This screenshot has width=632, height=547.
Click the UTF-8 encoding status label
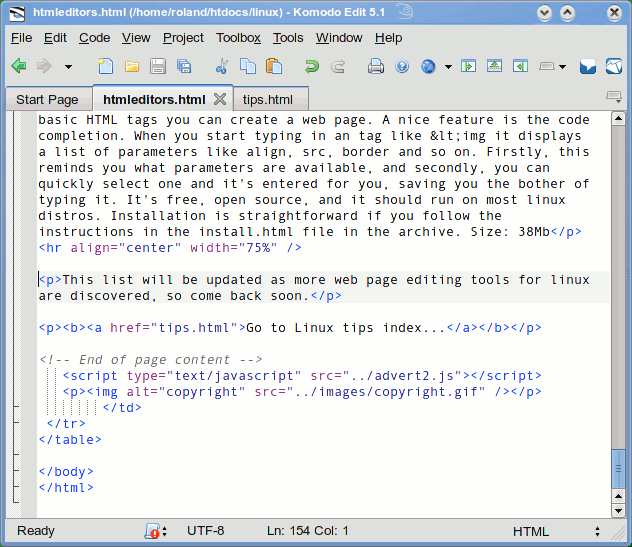tap(206, 531)
